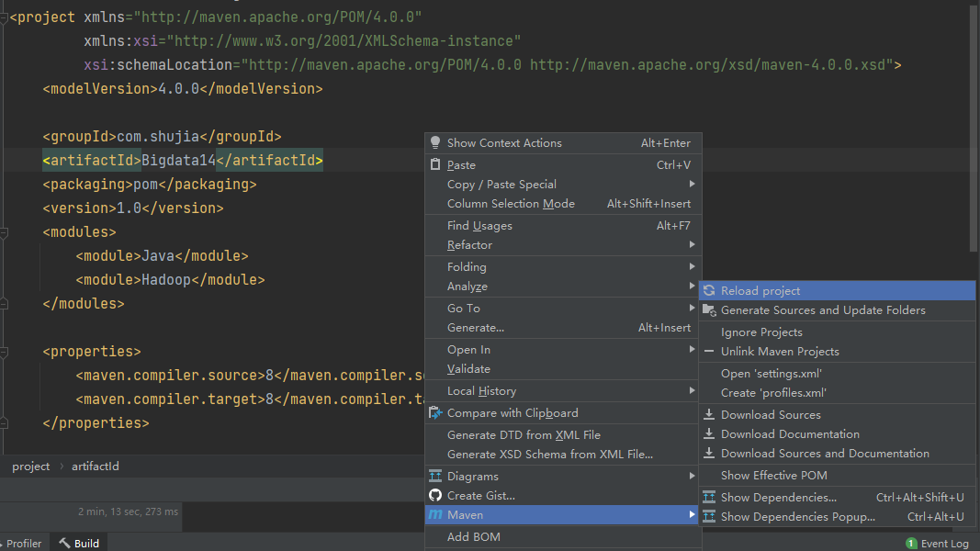Click the Show Dependencies Popup icon
980x551 pixels.
point(709,517)
